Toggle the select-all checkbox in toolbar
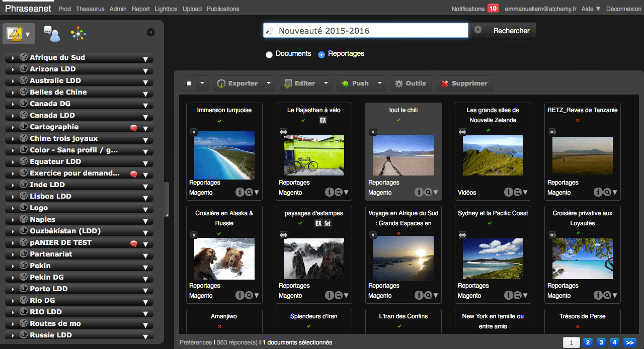644x349 pixels. tap(189, 83)
